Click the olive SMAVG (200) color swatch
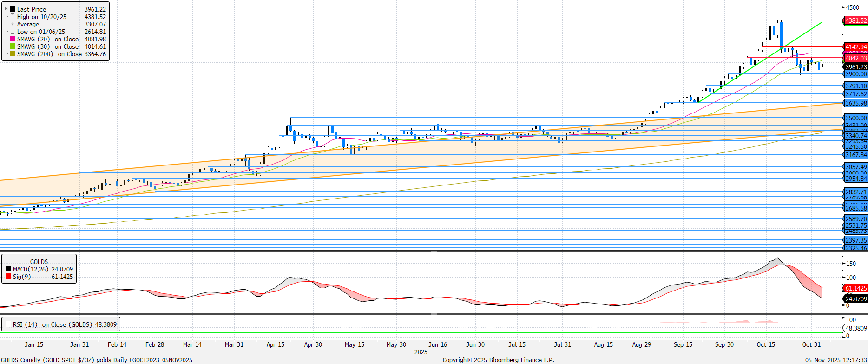 (x=13, y=54)
